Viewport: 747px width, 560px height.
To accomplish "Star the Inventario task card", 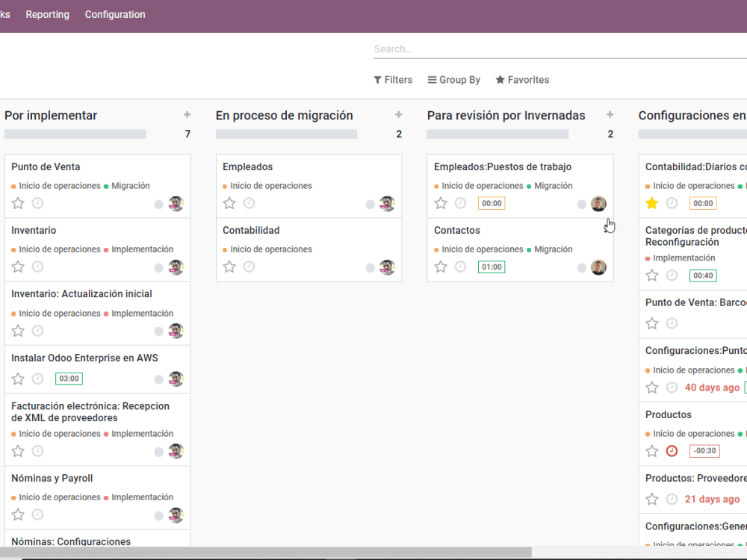I will click(x=18, y=267).
